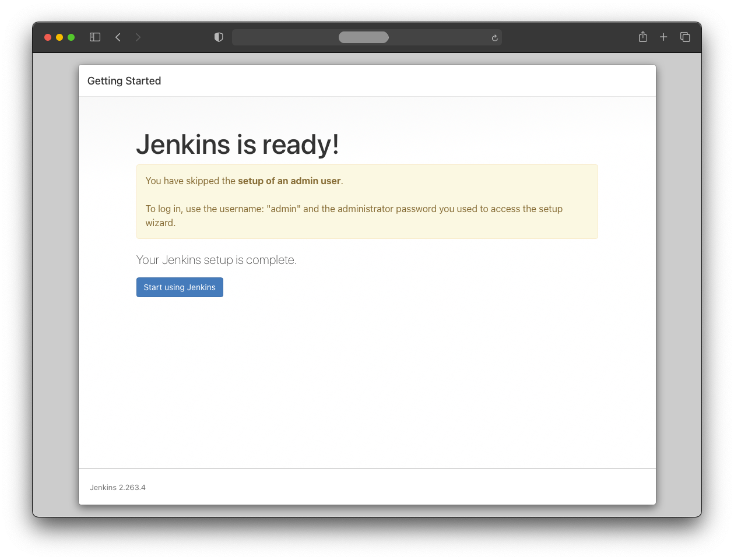The image size is (734, 560).
Task: Open the Share menu in the toolbar
Action: (x=642, y=37)
